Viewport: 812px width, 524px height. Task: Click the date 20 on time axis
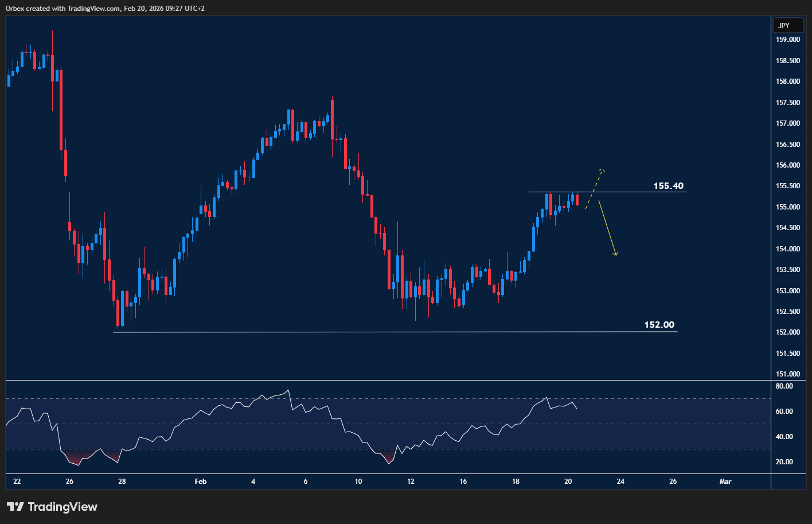coord(568,482)
